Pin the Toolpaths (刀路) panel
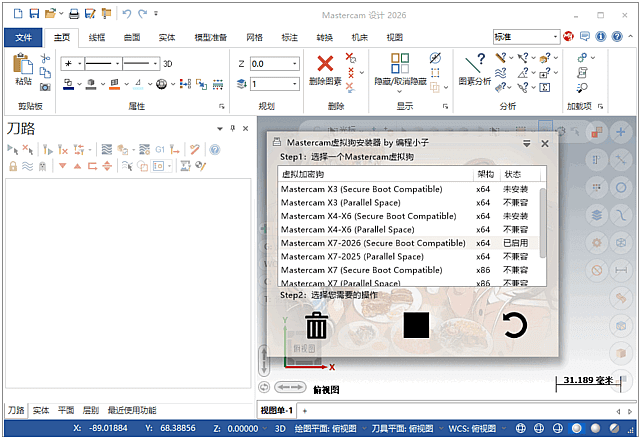 click(232, 128)
